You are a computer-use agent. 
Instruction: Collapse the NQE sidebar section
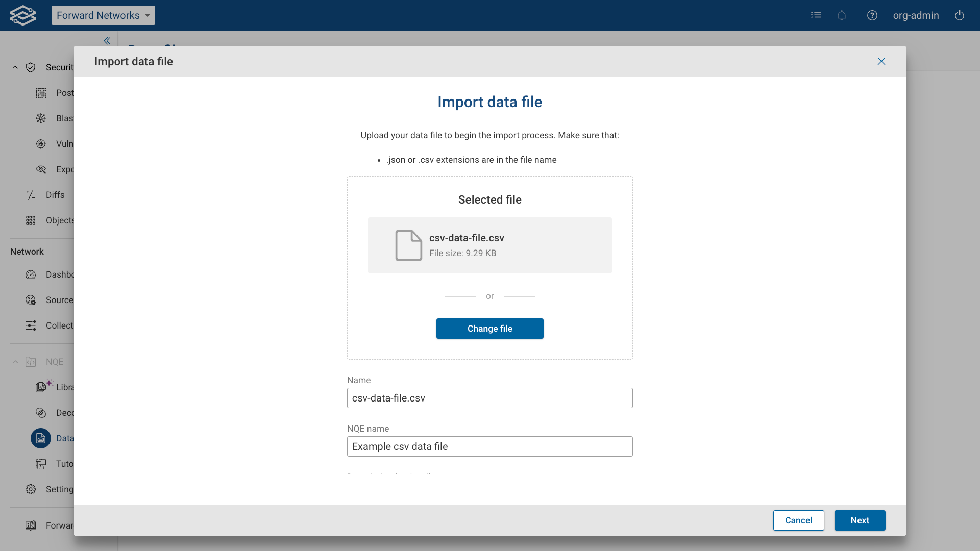tap(14, 361)
